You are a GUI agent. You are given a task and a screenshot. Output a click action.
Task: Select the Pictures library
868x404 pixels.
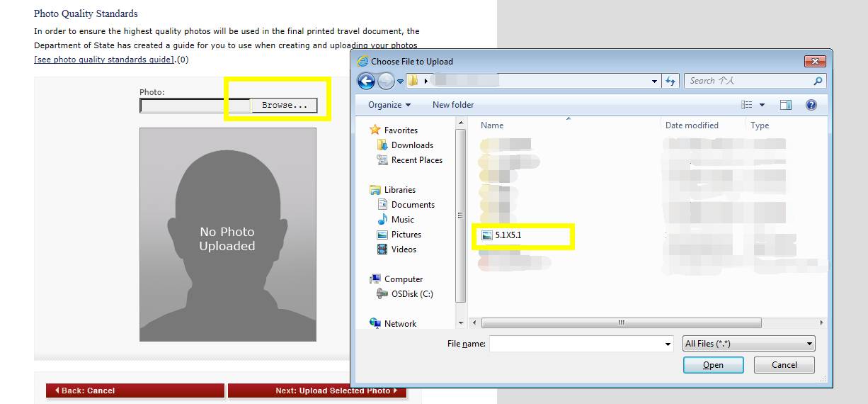pyautogui.click(x=406, y=235)
